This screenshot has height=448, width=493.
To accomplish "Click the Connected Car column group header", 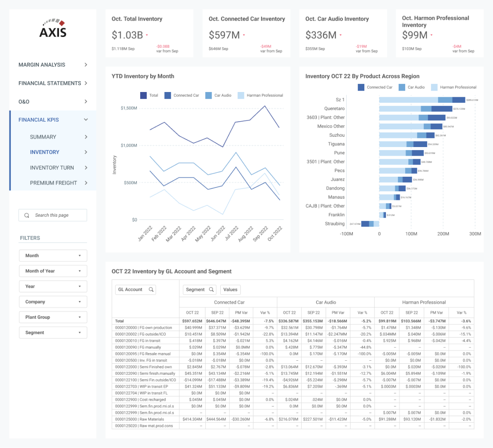I will tap(229, 302).
